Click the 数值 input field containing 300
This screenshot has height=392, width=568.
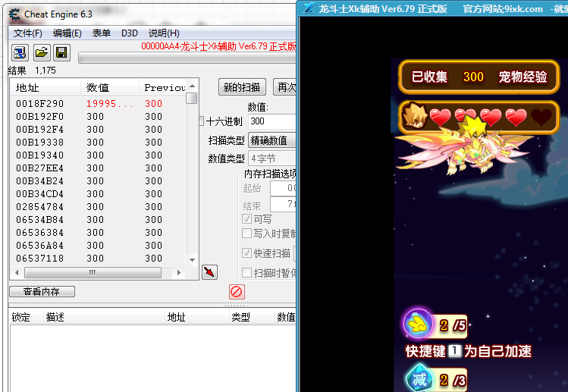(272, 121)
